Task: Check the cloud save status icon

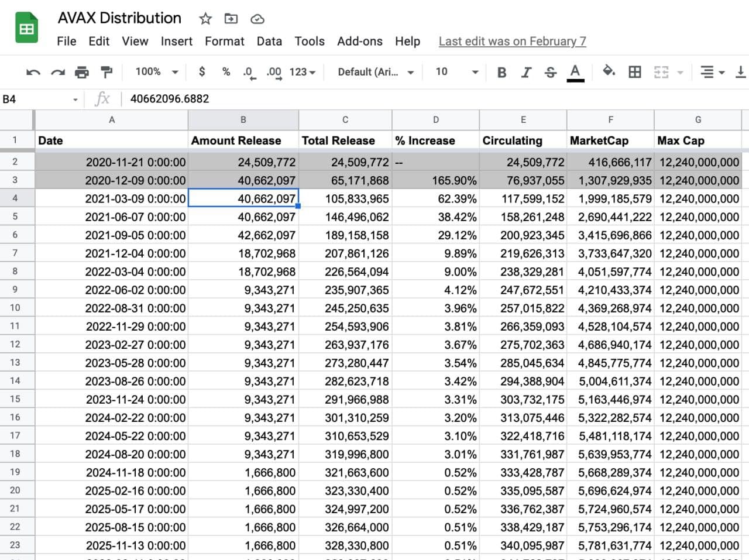Action: 257,19
